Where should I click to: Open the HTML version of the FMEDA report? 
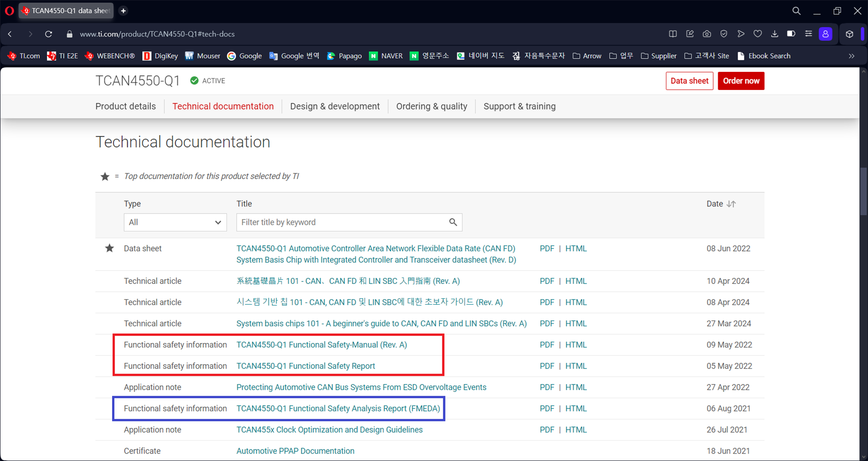576,408
